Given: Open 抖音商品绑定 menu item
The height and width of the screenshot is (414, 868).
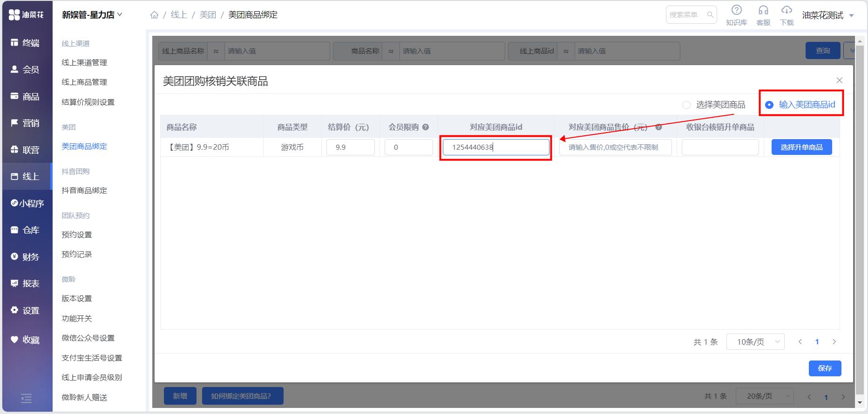Looking at the screenshot, I should [x=84, y=190].
